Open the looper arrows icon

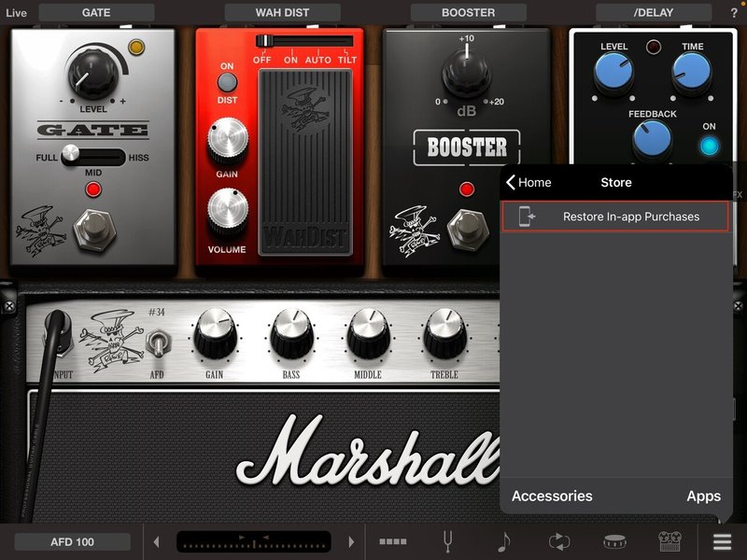(559, 541)
